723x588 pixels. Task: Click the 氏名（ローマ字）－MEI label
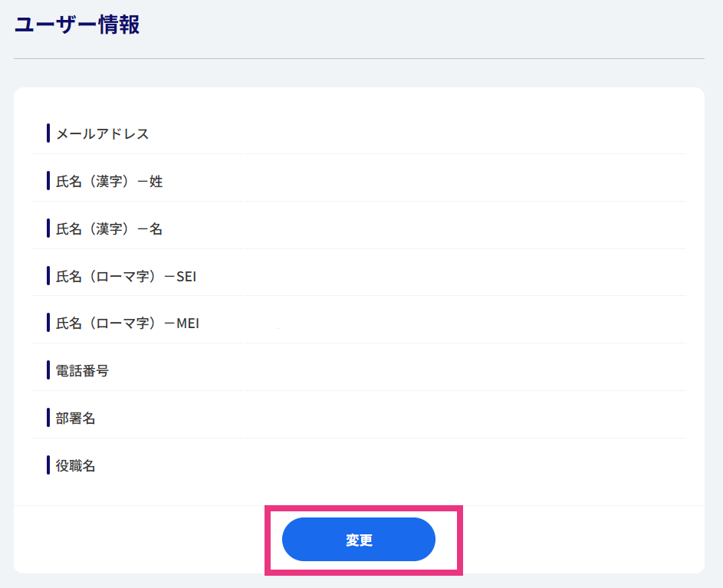click(127, 324)
